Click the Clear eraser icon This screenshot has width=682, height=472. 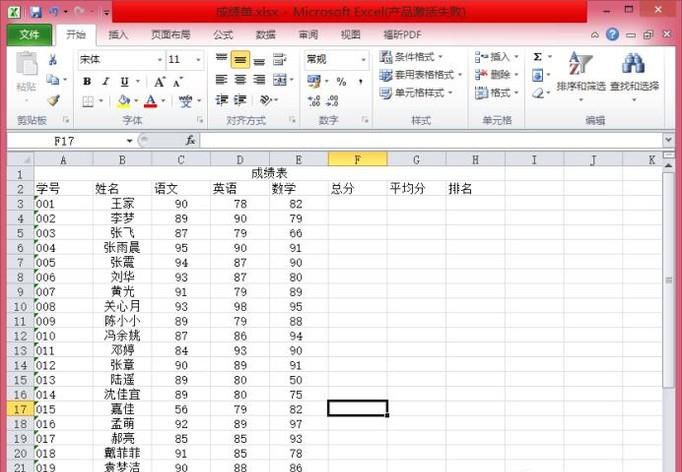(x=538, y=93)
